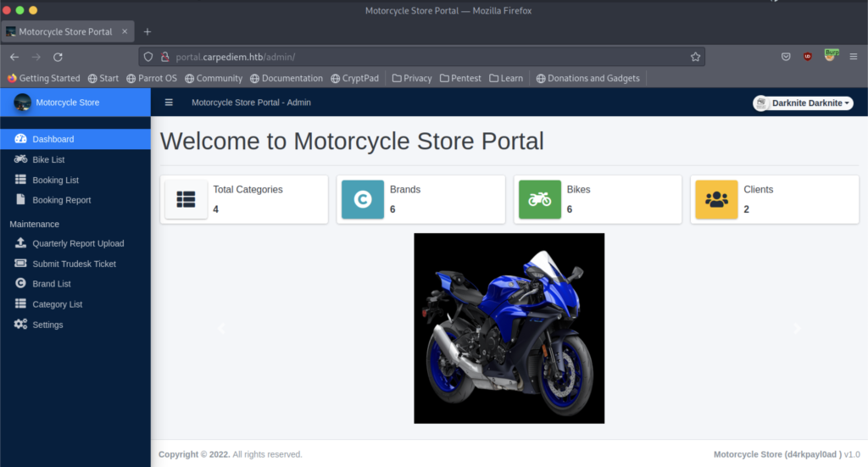Click the hamburger sidebar toggle icon

coord(169,103)
